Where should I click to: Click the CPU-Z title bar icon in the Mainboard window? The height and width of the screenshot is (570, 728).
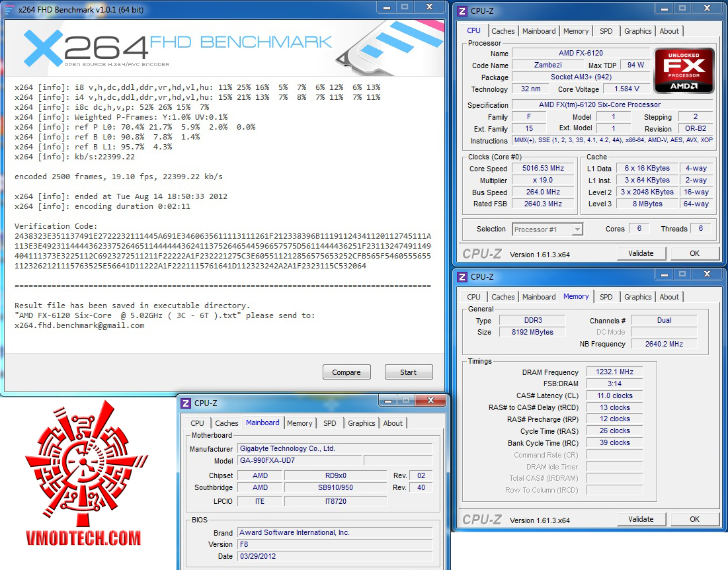pos(186,403)
